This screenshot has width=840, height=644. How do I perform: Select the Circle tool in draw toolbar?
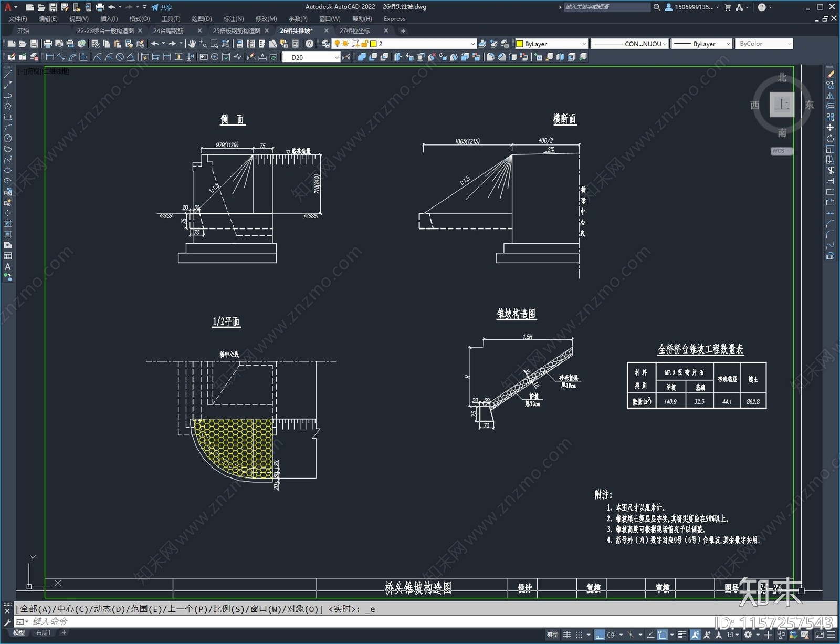[x=7, y=139]
